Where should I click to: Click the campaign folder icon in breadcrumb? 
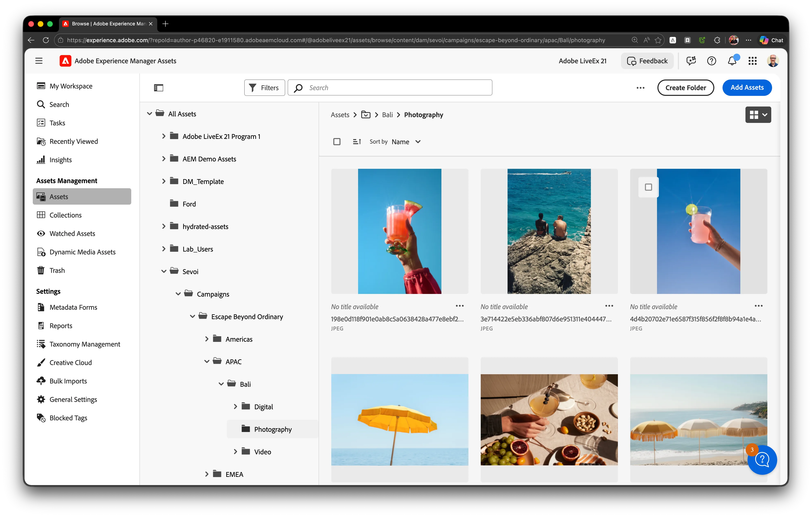366,115
